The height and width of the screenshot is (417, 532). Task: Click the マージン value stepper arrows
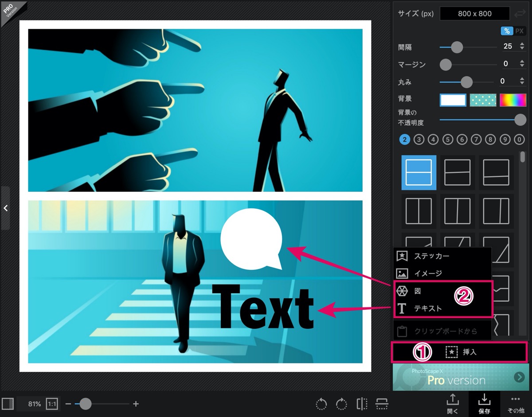[522, 64]
